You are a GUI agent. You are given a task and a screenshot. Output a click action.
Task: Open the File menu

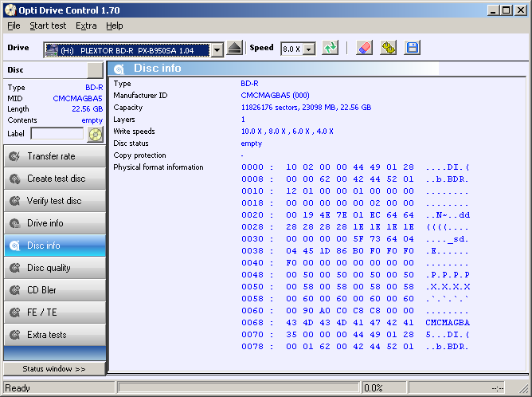(x=14, y=26)
